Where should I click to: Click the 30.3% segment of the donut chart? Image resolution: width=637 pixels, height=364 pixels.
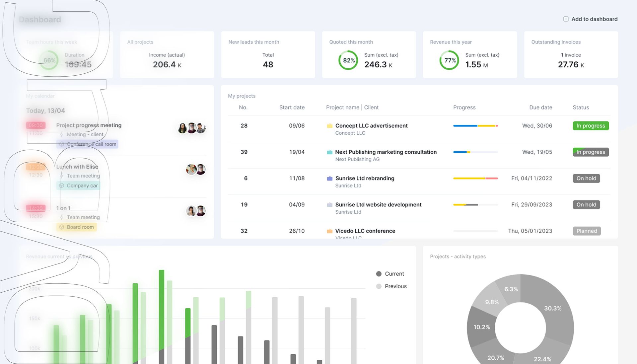click(553, 308)
